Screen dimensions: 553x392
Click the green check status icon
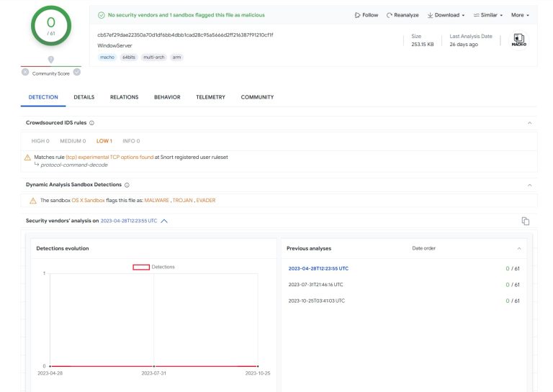point(102,15)
